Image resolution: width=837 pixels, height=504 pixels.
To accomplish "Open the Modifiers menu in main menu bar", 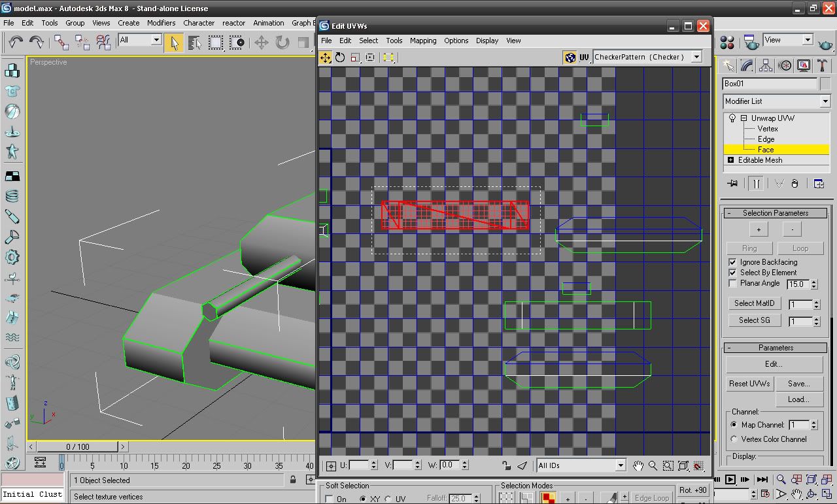I will [161, 23].
